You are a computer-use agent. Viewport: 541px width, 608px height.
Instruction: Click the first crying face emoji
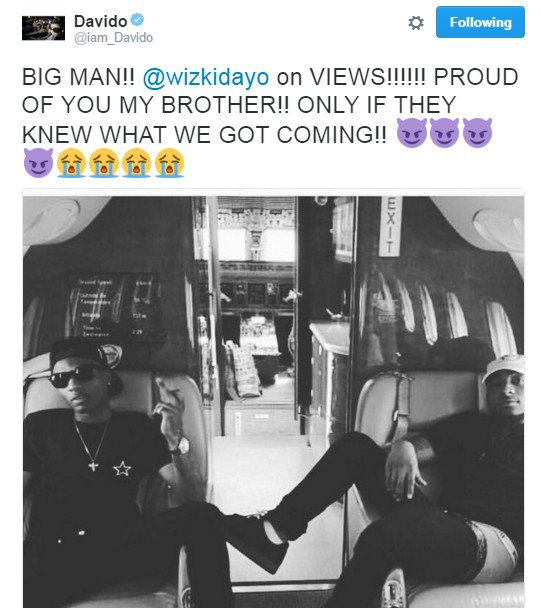click(71, 163)
